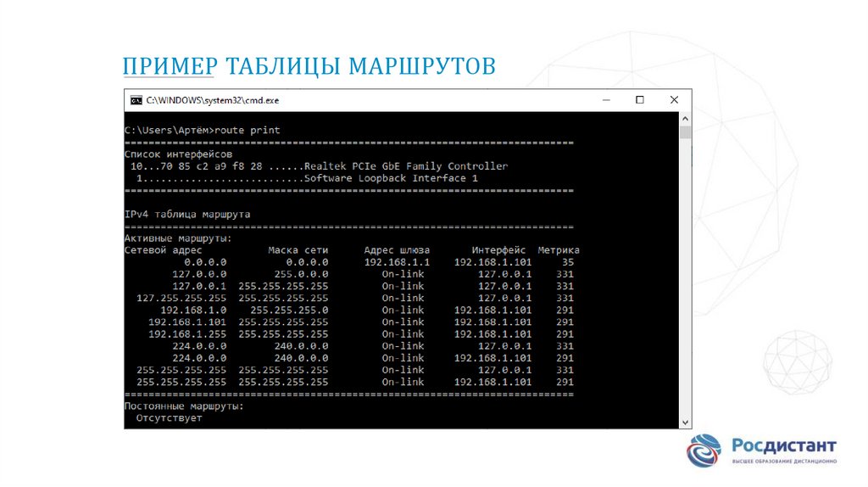This screenshot has height=487, width=868.
Task: Maximize the cmd.exe window
Action: [x=640, y=100]
